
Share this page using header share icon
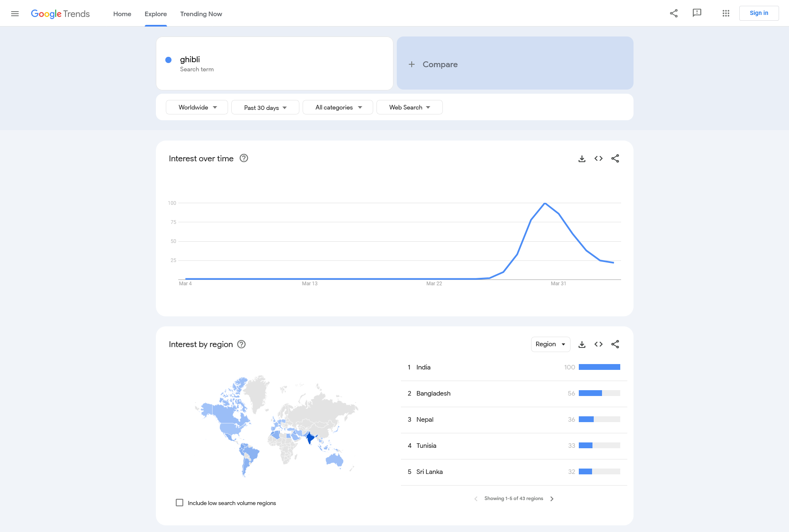tap(674, 13)
